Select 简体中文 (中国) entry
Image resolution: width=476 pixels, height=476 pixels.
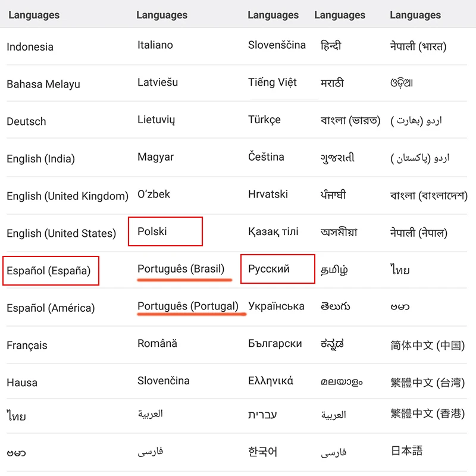[x=427, y=345]
